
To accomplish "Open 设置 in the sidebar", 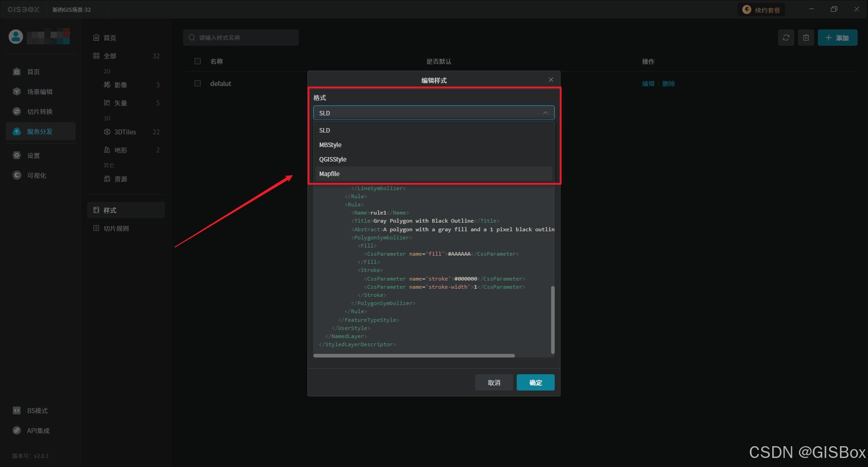I will pyautogui.click(x=40, y=155).
